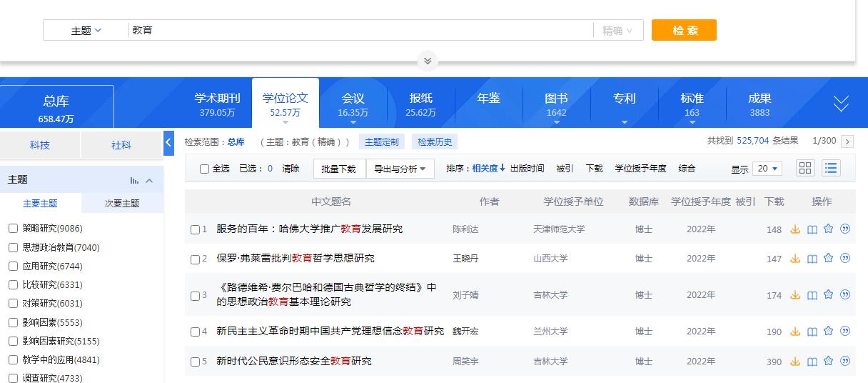Download the paper by 魏开宏
The image size is (868, 383).
click(795, 332)
